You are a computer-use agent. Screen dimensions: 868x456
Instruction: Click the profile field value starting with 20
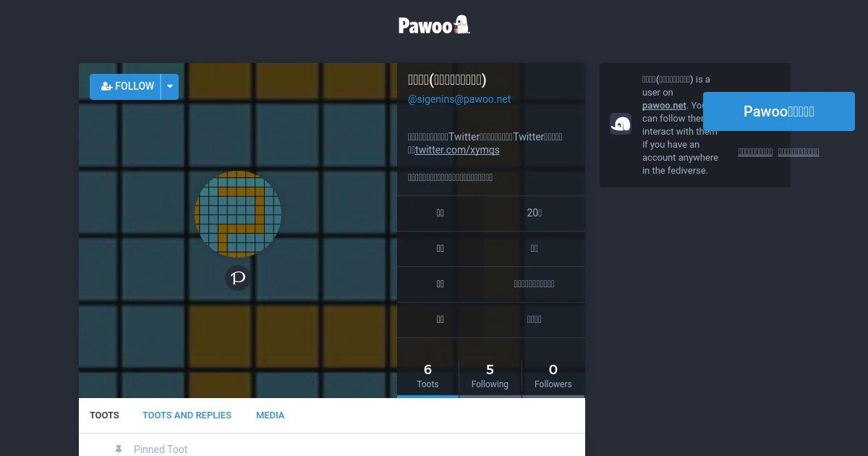click(x=535, y=213)
